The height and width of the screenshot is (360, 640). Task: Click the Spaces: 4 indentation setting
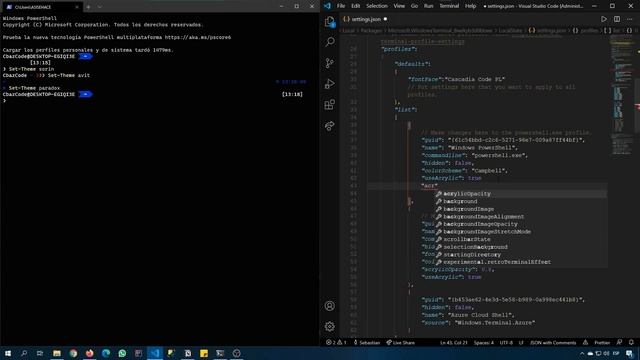(484, 342)
